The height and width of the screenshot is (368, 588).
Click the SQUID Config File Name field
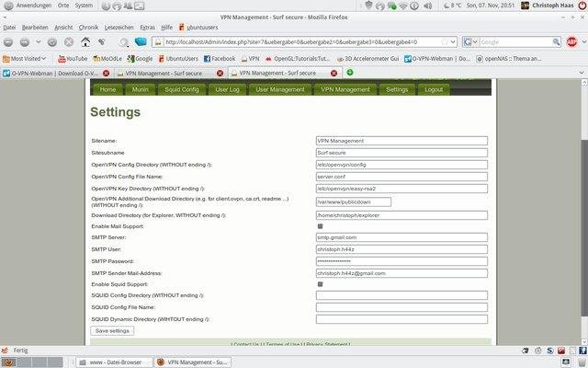pos(401,307)
